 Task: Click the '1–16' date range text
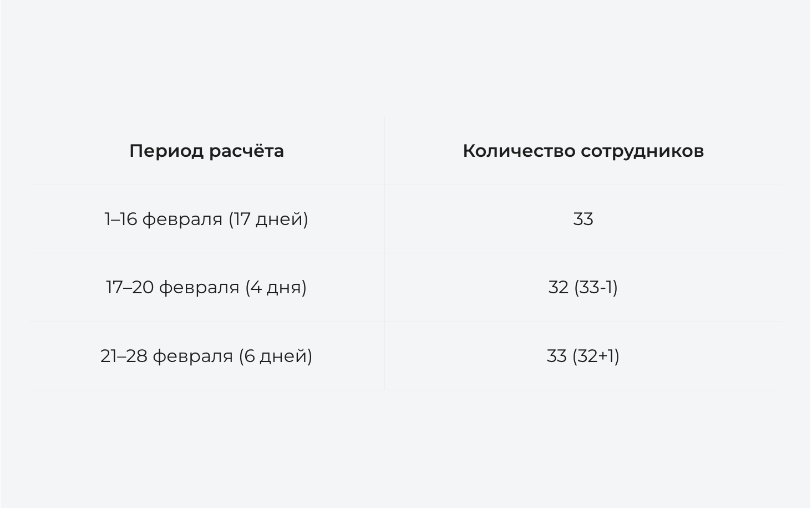pos(120,219)
